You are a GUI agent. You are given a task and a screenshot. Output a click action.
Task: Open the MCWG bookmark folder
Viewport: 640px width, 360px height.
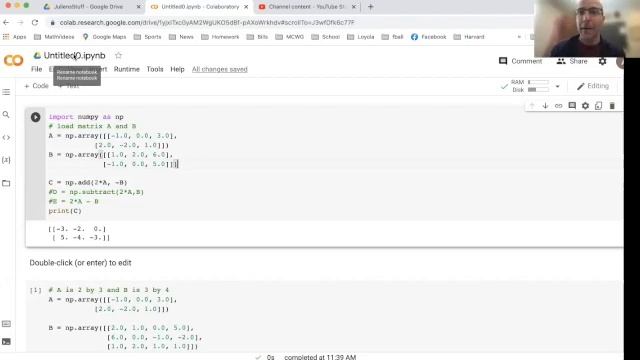(290, 37)
